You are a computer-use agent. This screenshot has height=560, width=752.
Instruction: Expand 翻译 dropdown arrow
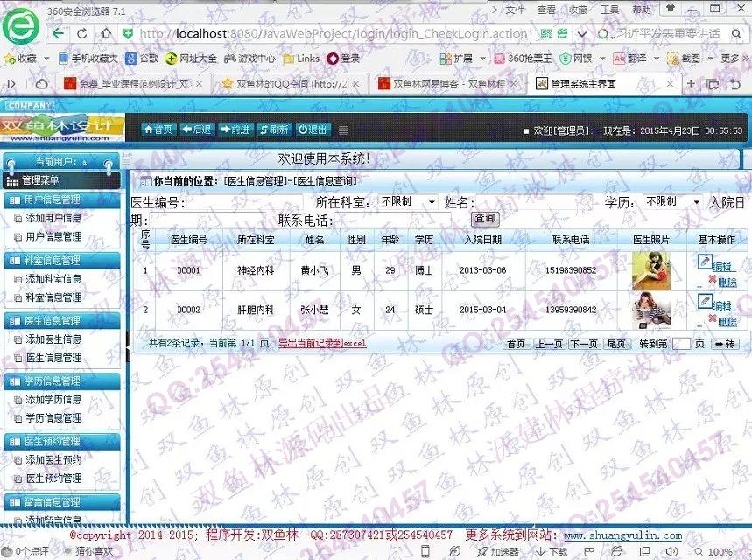pyautogui.click(x=657, y=59)
